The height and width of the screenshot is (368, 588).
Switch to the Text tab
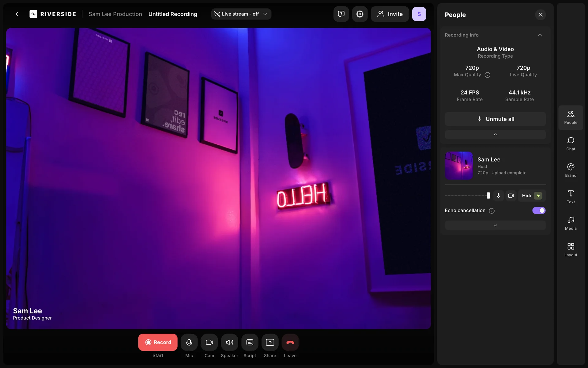click(571, 197)
